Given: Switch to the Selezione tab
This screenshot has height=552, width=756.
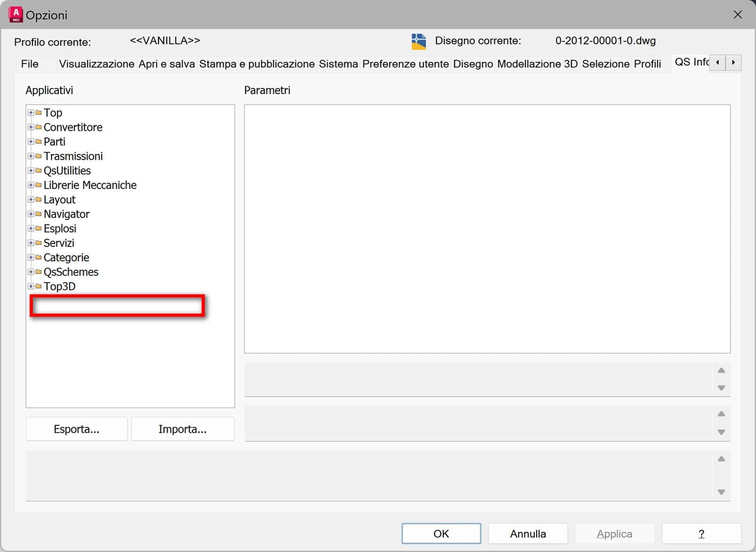Looking at the screenshot, I should point(606,64).
